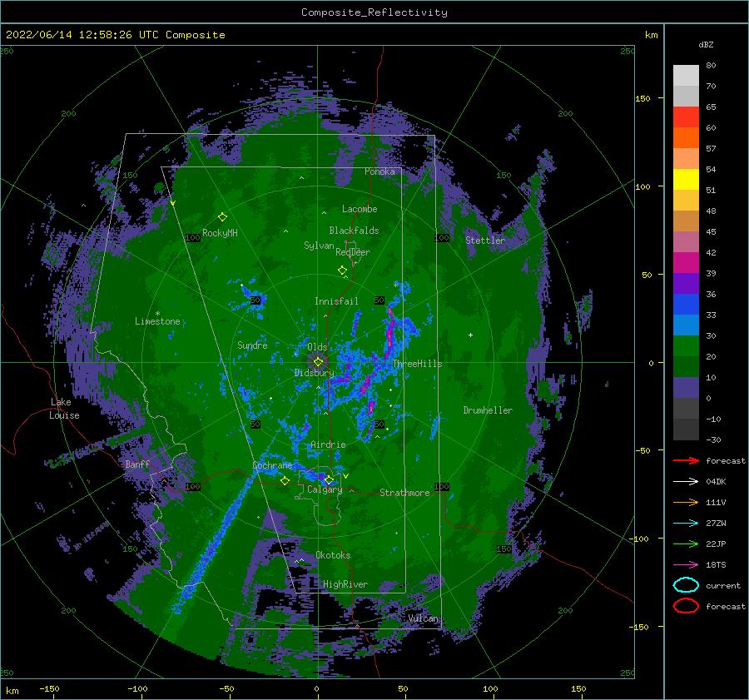Click the km unit label at bottom-left
The height and width of the screenshot is (700, 749).
pyautogui.click(x=12, y=691)
